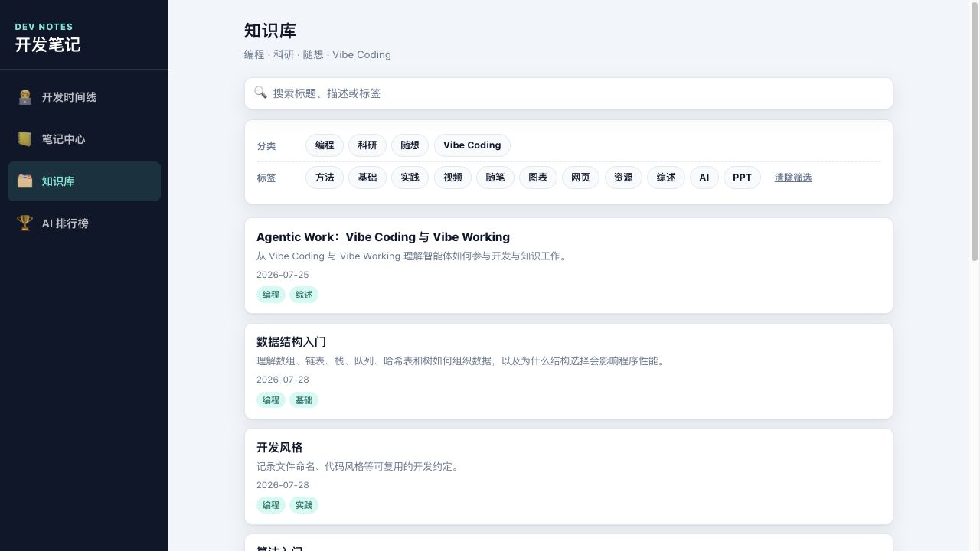Click the 2026-07-25 date text
The image size is (980, 551).
(283, 275)
